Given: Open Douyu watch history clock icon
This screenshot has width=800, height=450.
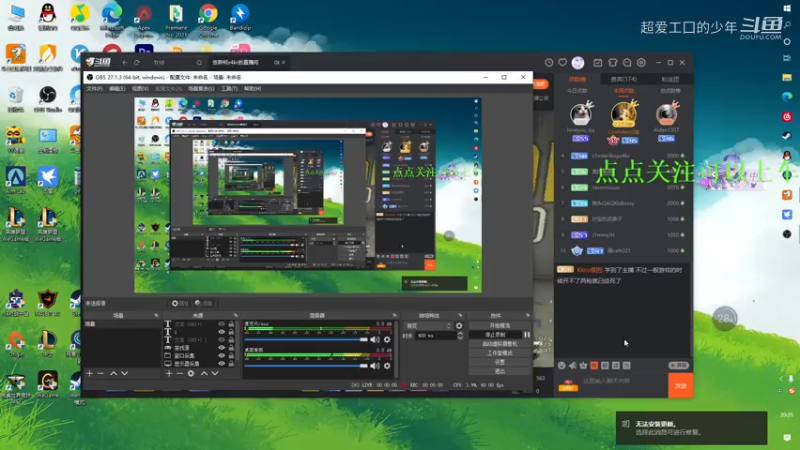Looking at the screenshot, I should (x=549, y=62).
